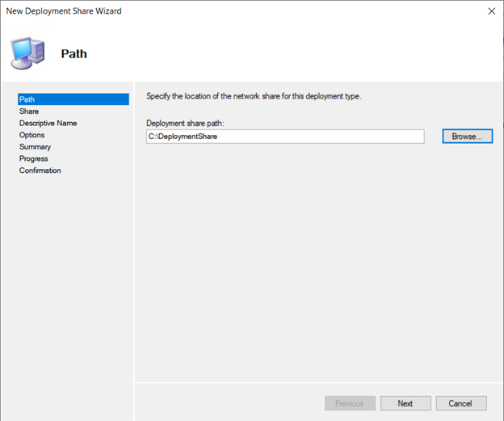Select the Path step in wizard sidebar
The height and width of the screenshot is (421, 504).
[x=73, y=99]
